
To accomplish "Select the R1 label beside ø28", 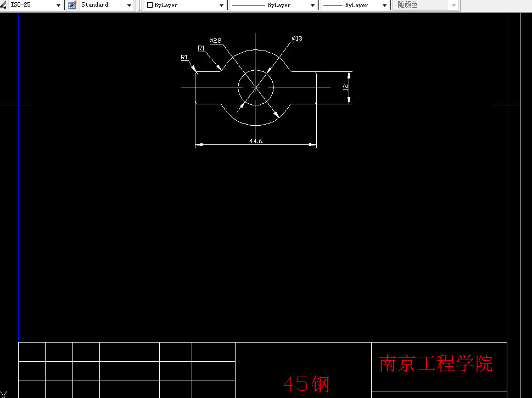I will tap(201, 48).
